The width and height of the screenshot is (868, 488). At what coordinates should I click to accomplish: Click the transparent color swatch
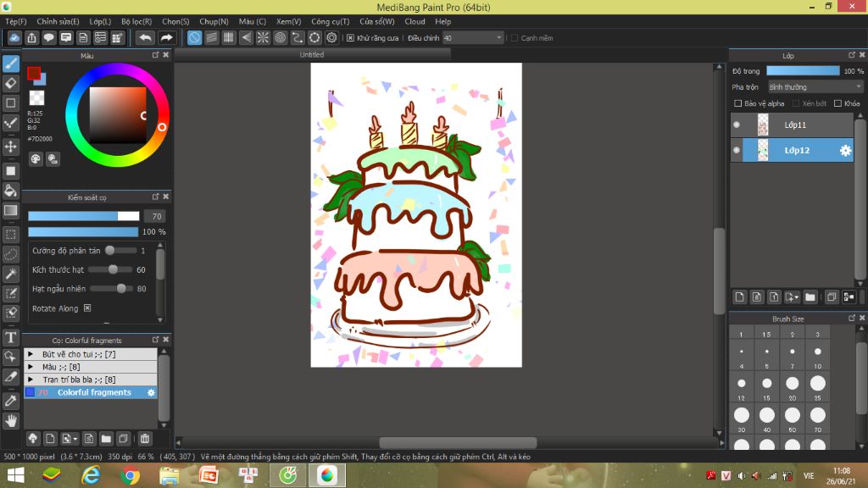pyautogui.click(x=36, y=98)
